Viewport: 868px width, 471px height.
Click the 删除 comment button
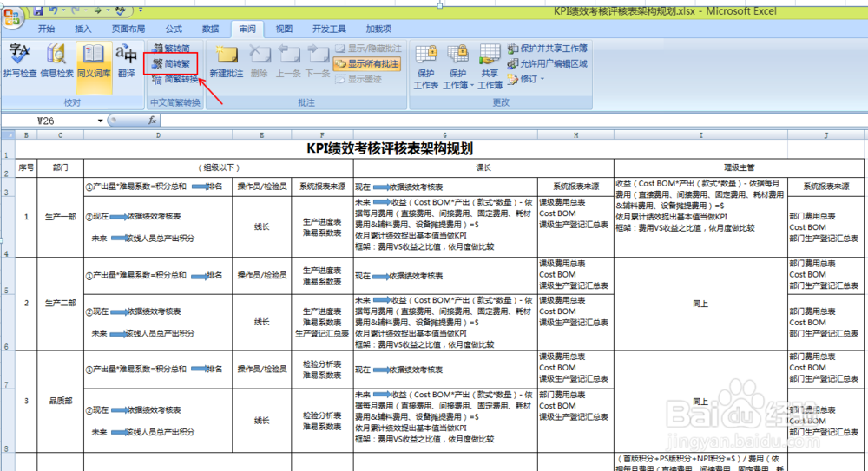pyautogui.click(x=259, y=61)
